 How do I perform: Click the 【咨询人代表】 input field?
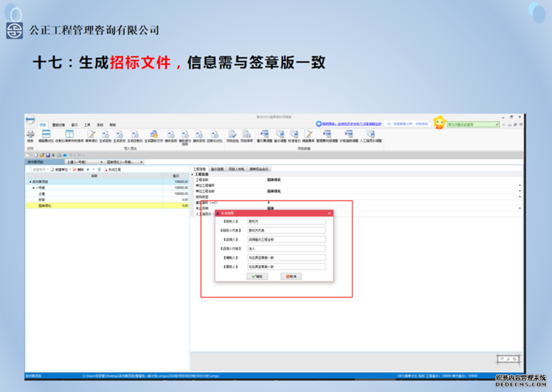pos(286,248)
